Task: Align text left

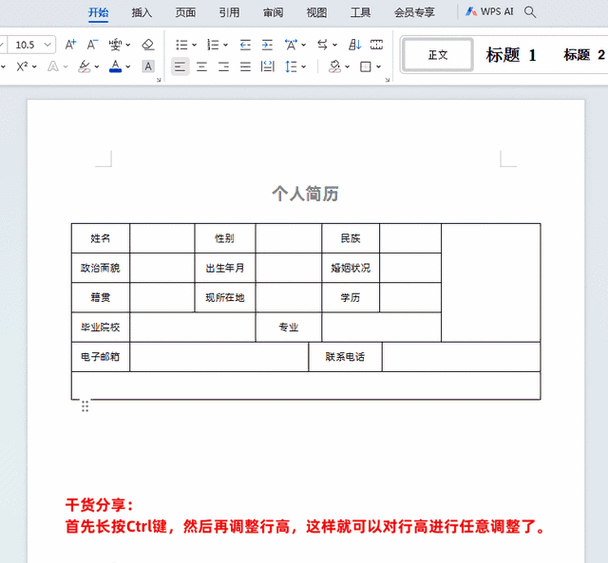Action: 180,67
